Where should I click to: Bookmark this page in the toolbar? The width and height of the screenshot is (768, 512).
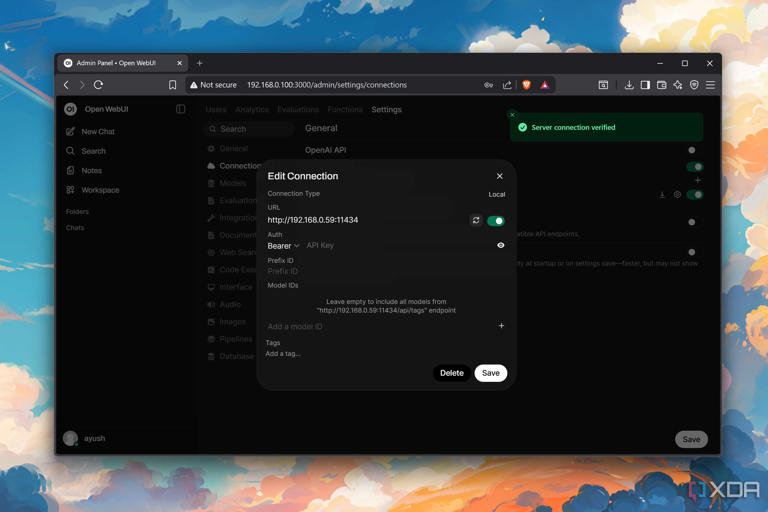coord(172,85)
